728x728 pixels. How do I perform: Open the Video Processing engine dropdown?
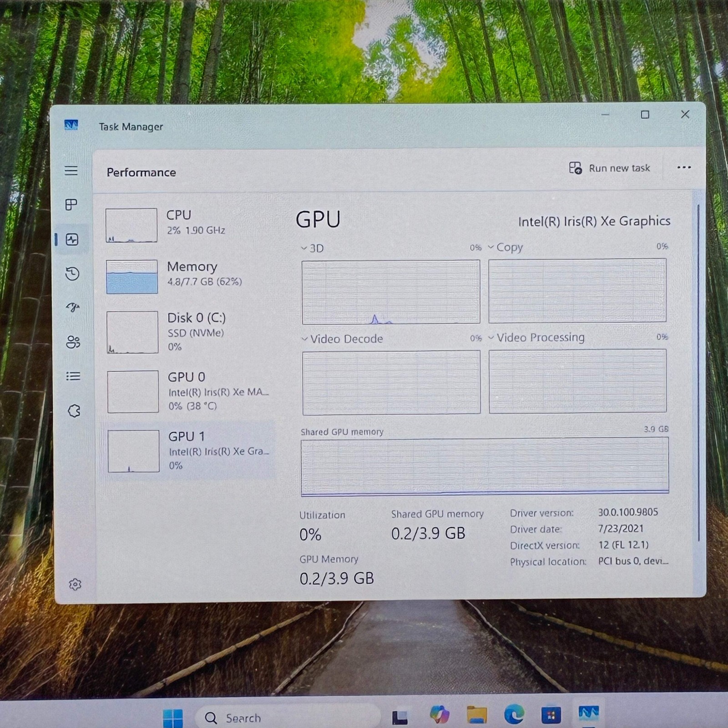[x=536, y=338]
